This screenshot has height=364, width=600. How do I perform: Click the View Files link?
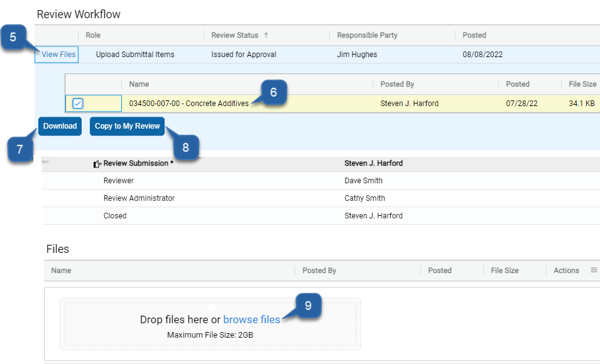[56, 55]
